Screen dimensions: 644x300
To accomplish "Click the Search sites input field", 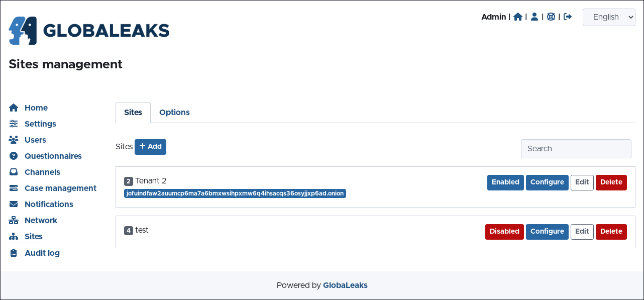I will pyautogui.click(x=576, y=149).
